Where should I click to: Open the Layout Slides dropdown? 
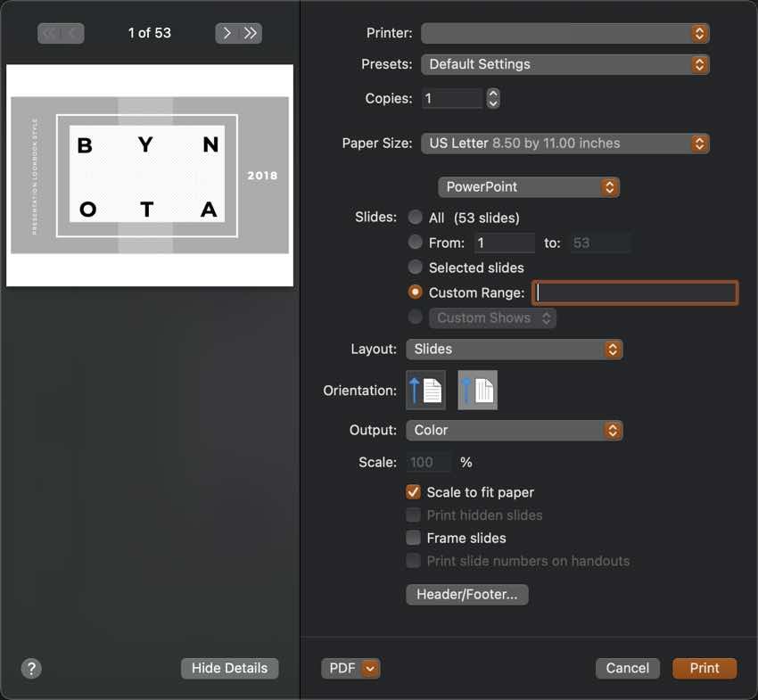click(514, 350)
